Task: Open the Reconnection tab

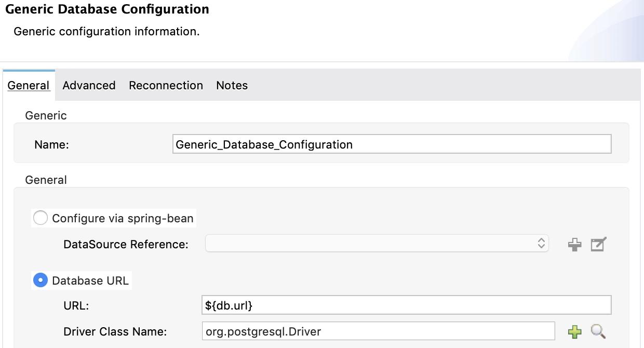Action: pyautogui.click(x=166, y=85)
